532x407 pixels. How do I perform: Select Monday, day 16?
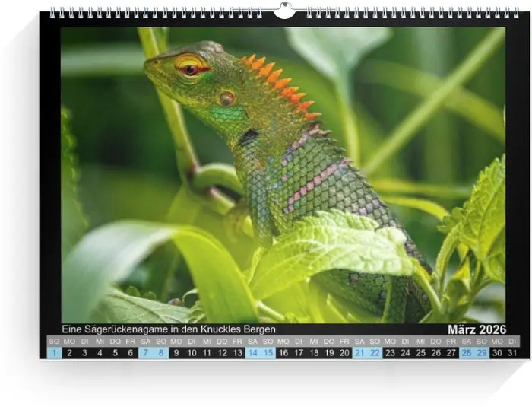tap(283, 353)
